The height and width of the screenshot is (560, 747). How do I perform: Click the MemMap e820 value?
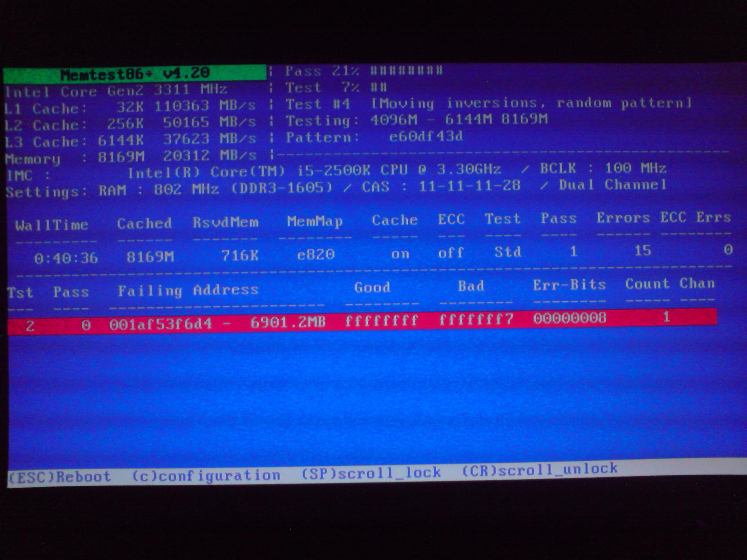(x=316, y=255)
